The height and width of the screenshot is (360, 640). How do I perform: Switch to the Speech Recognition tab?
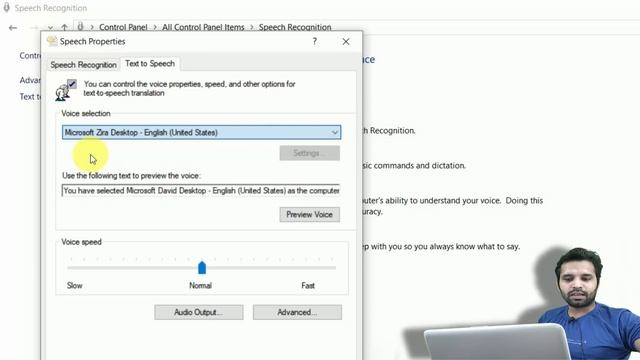coord(83,64)
